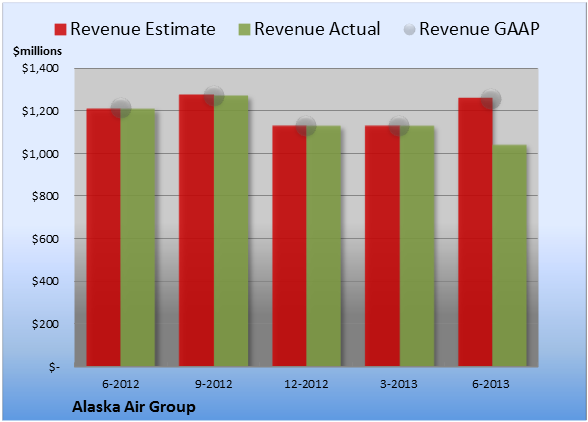
Task: Click the '$200' axis value
Action: pyautogui.click(x=45, y=324)
